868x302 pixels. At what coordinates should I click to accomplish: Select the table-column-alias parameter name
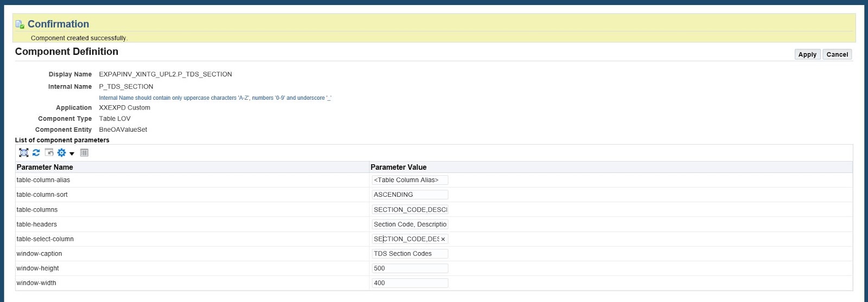[43, 180]
